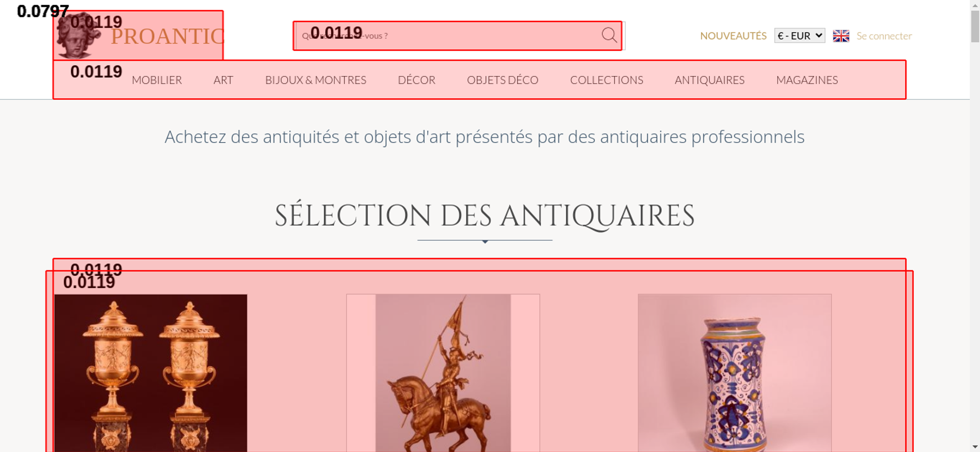Open the gilded urns pair thumbnail
The image size is (980, 452).
151,373
